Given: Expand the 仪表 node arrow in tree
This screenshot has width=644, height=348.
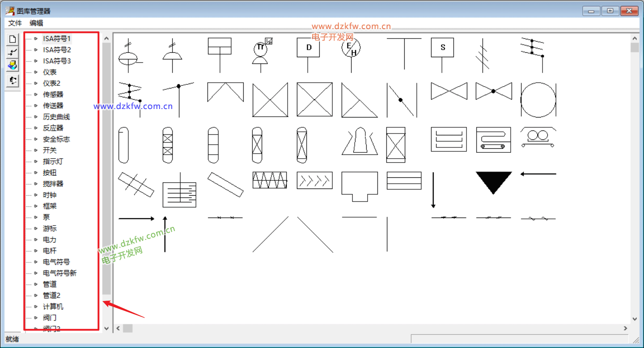Looking at the screenshot, I should (x=36, y=72).
